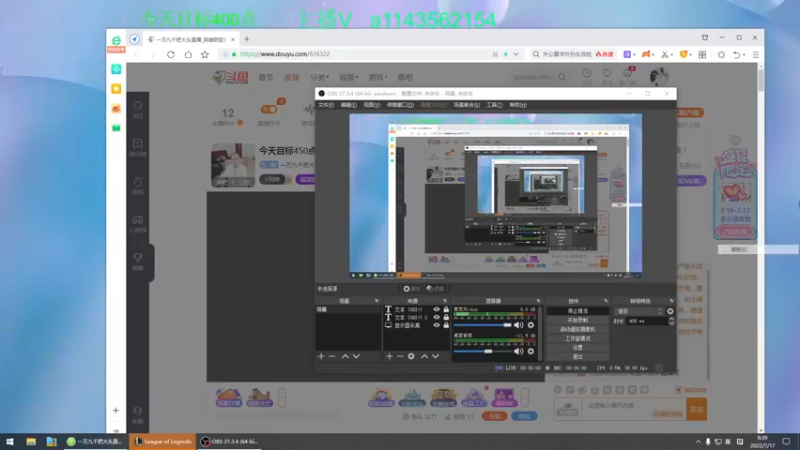Viewport: 800px width, 450px height.
Task: Click the follow heart in Douyu sidebar
Action: [138, 106]
